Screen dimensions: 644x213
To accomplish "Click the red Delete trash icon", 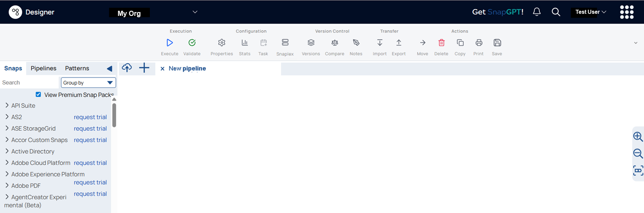I will [441, 43].
